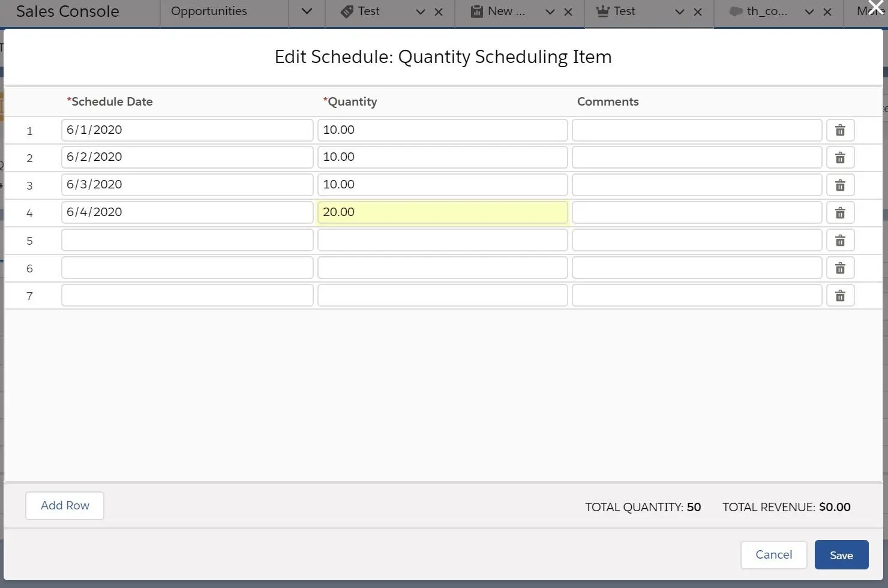This screenshot has height=588, width=888.
Task: Close the New... tab
Action: (568, 12)
